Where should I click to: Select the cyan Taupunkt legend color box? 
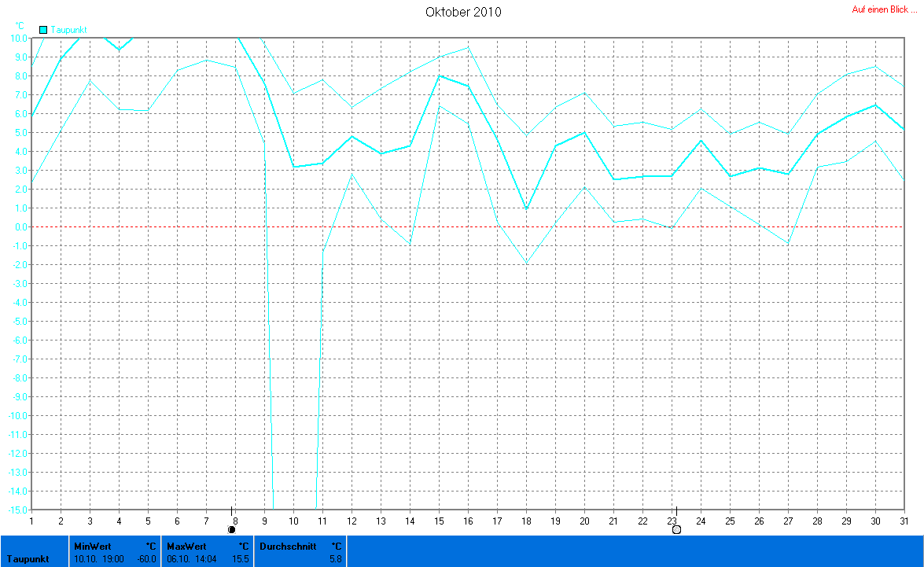(x=43, y=29)
